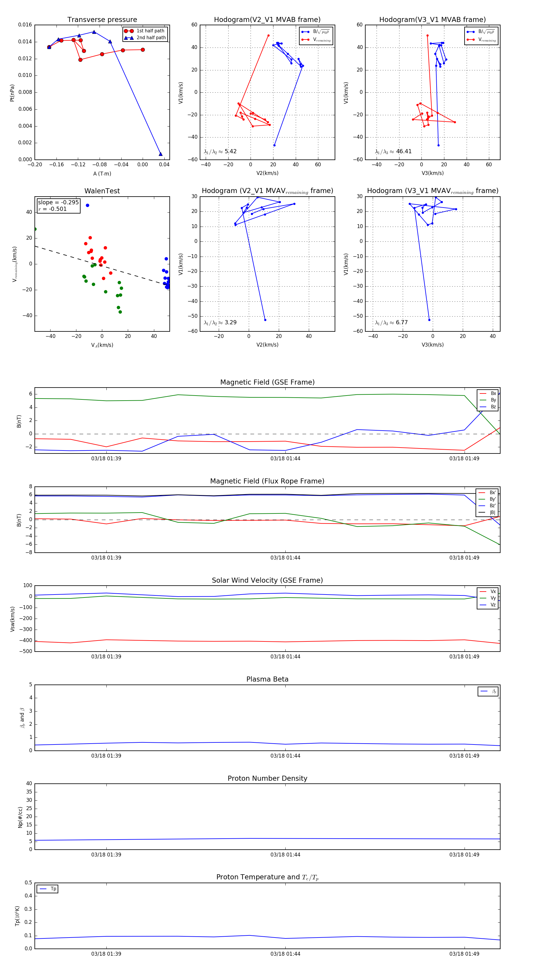Click the By legend entry in GSE plot

[488, 400]
